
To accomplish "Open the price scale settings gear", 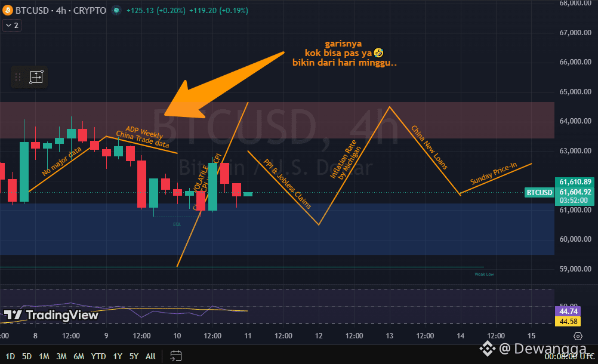I will [x=578, y=336].
